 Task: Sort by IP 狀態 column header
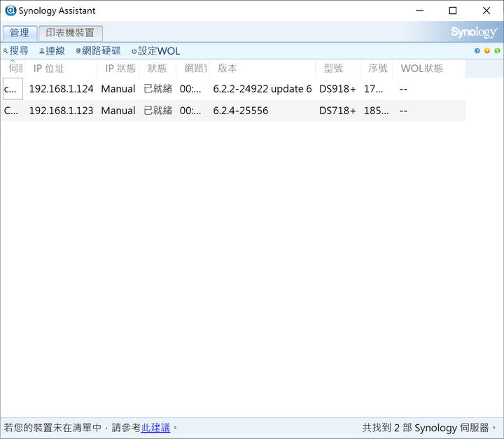118,69
